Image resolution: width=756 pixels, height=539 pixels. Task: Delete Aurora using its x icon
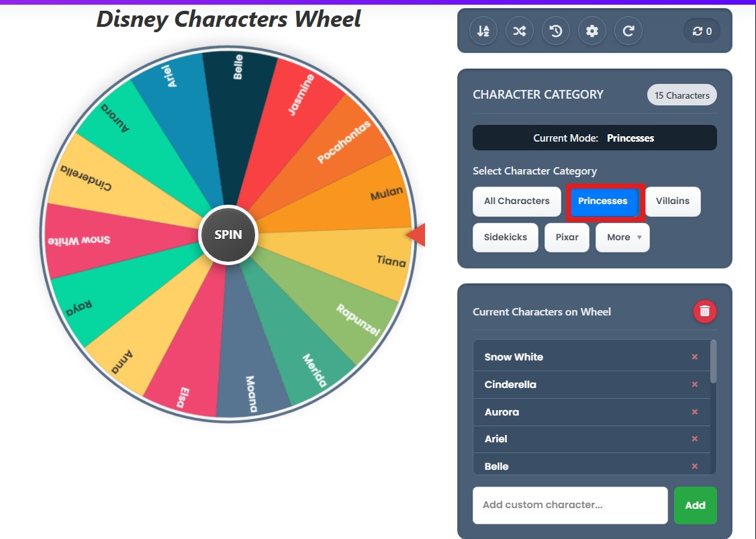coord(694,411)
